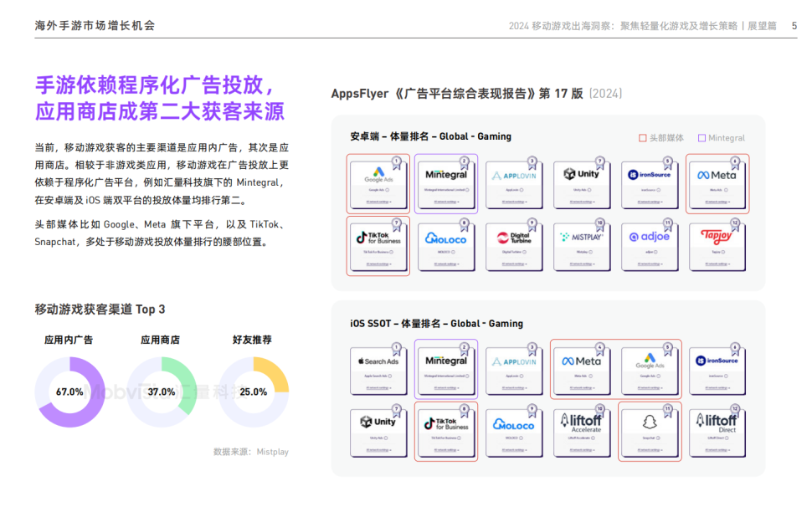The width and height of the screenshot is (812, 507).
Task: Click the ironSource card in the iOS SSOT ranking
Action: tap(717, 371)
